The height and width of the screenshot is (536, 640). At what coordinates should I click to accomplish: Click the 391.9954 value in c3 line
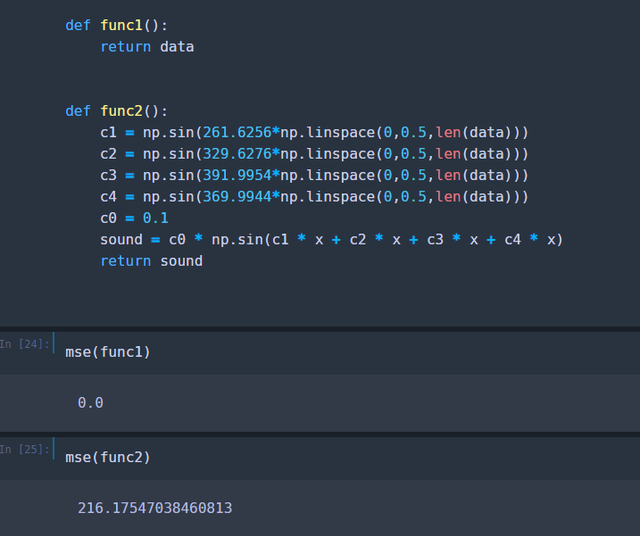pyautogui.click(x=237, y=175)
